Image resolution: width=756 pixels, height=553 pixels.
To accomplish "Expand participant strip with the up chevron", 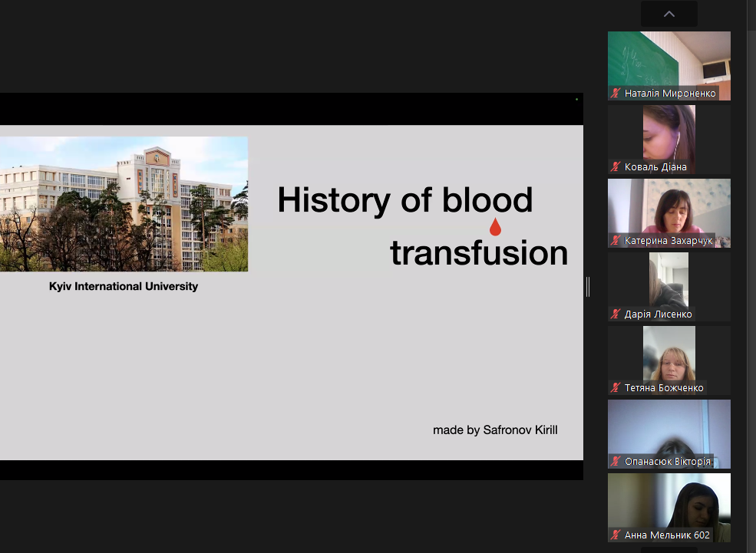I will [669, 14].
